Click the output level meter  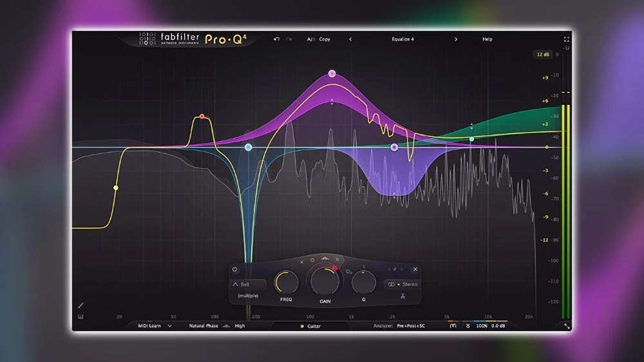coord(565,212)
